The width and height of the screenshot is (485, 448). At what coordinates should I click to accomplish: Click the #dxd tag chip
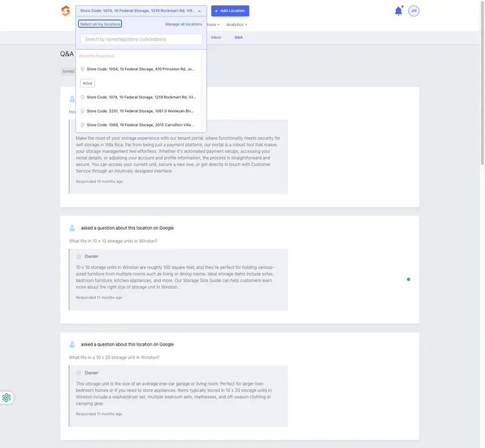pyautogui.click(x=87, y=83)
